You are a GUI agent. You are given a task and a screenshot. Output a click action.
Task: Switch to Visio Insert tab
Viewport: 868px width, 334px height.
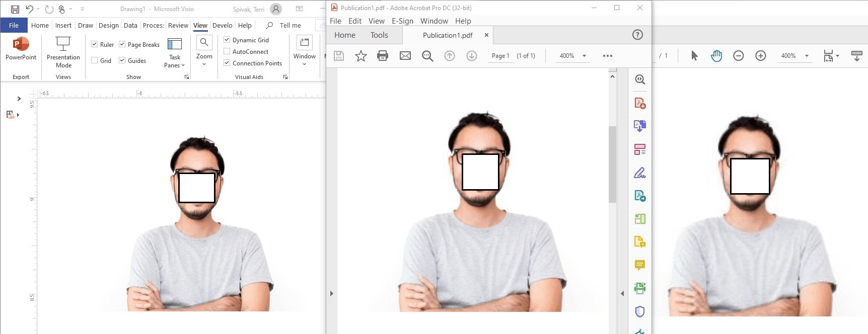[63, 25]
